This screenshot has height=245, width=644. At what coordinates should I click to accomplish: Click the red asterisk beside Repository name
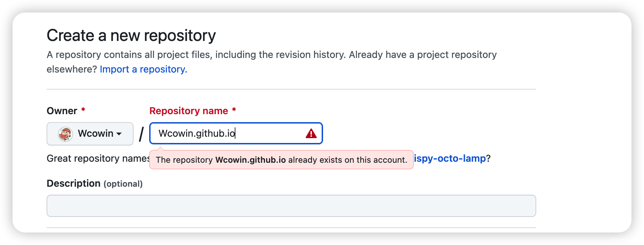click(x=234, y=110)
